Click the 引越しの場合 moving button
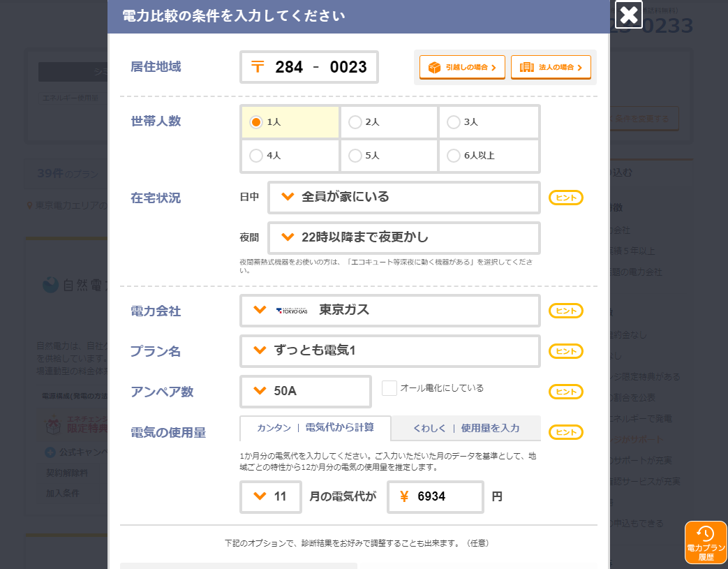The height and width of the screenshot is (569, 728). tap(462, 67)
